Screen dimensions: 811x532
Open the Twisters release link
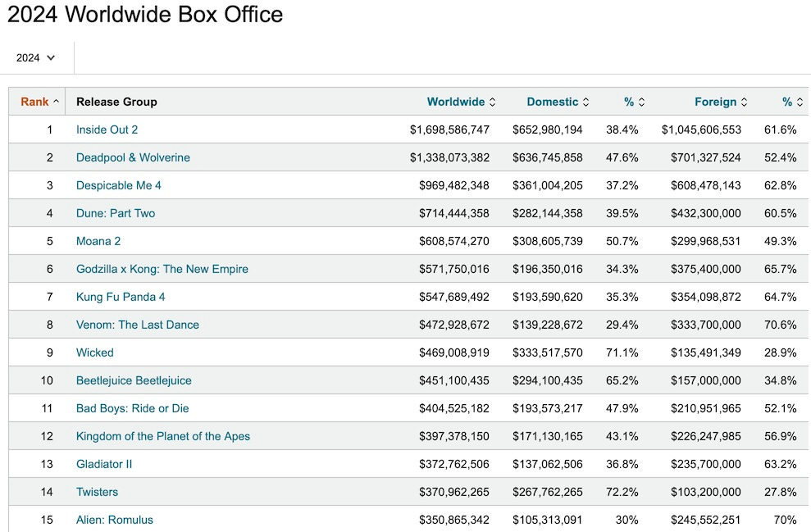97,493
